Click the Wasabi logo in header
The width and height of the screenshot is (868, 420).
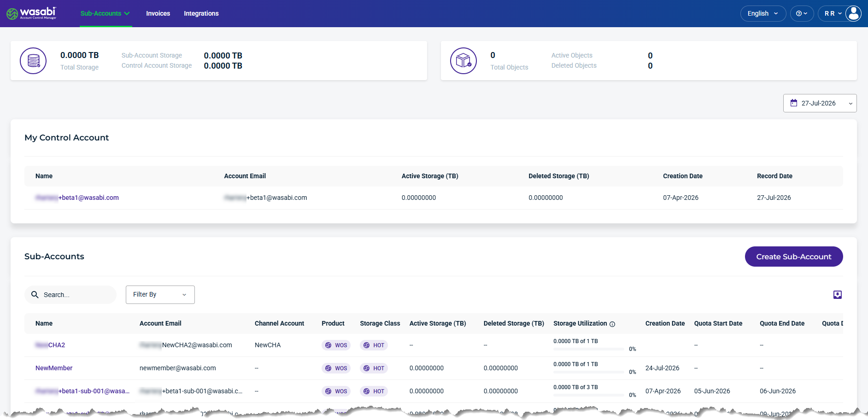pyautogui.click(x=31, y=13)
